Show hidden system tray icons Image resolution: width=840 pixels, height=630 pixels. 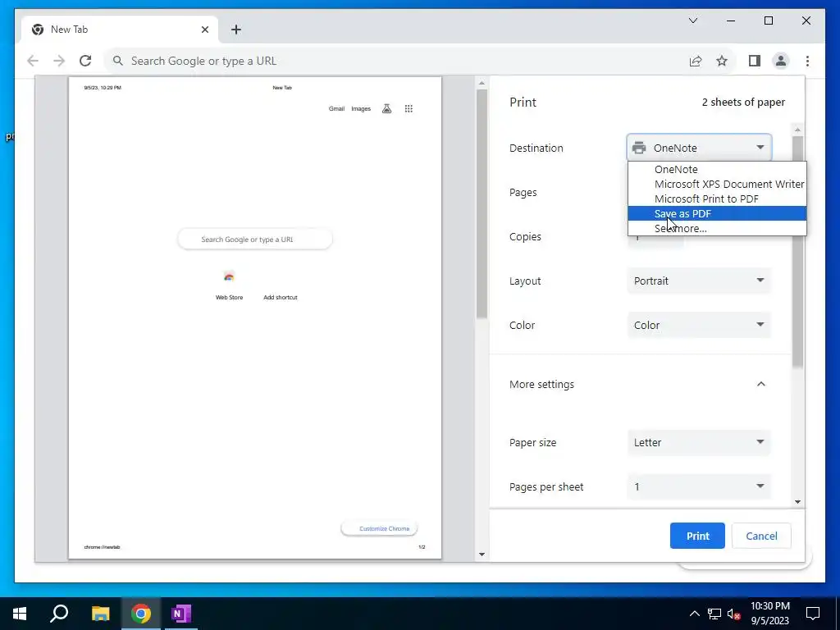[694, 614]
